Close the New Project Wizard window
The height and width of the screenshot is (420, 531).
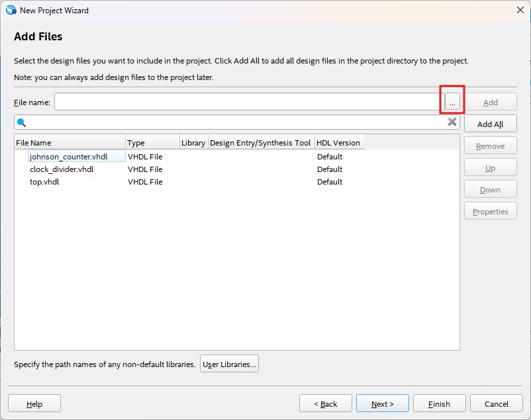pyautogui.click(x=520, y=10)
